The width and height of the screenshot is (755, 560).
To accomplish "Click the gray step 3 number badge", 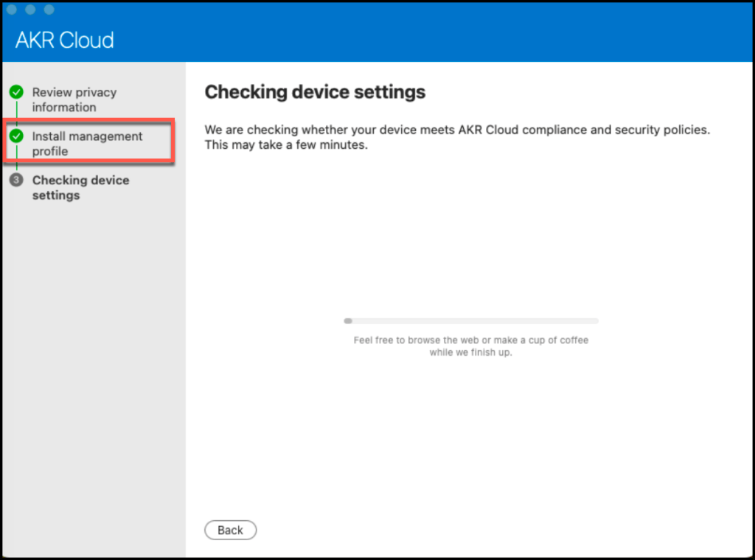I will [x=16, y=180].
